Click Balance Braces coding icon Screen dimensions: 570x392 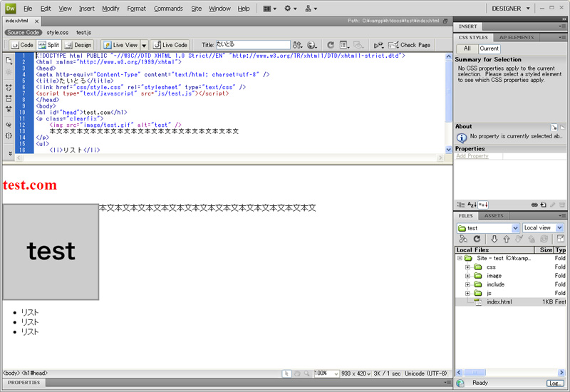[9, 135]
